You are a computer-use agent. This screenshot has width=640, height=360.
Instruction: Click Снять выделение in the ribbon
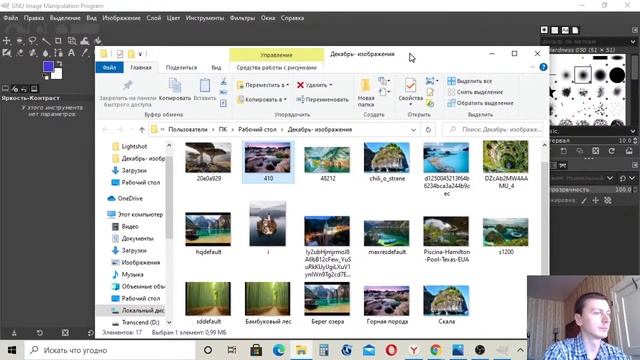click(475, 92)
